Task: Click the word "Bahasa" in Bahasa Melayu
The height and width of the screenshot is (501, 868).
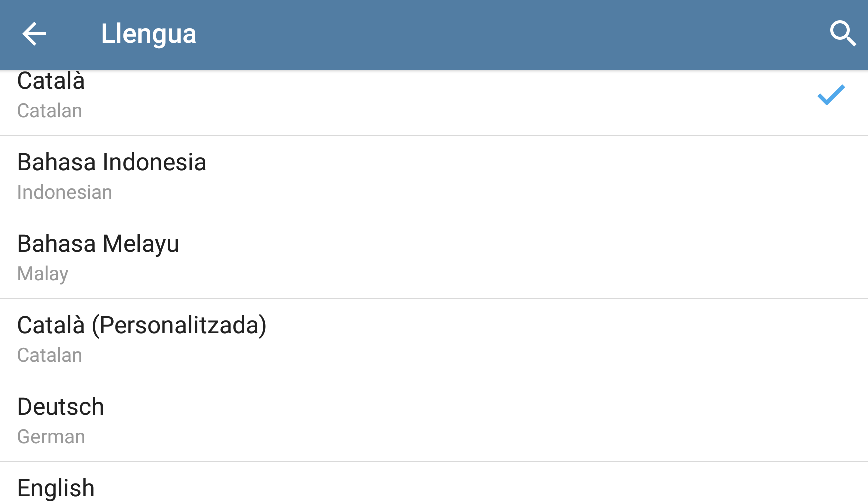Action: point(56,244)
